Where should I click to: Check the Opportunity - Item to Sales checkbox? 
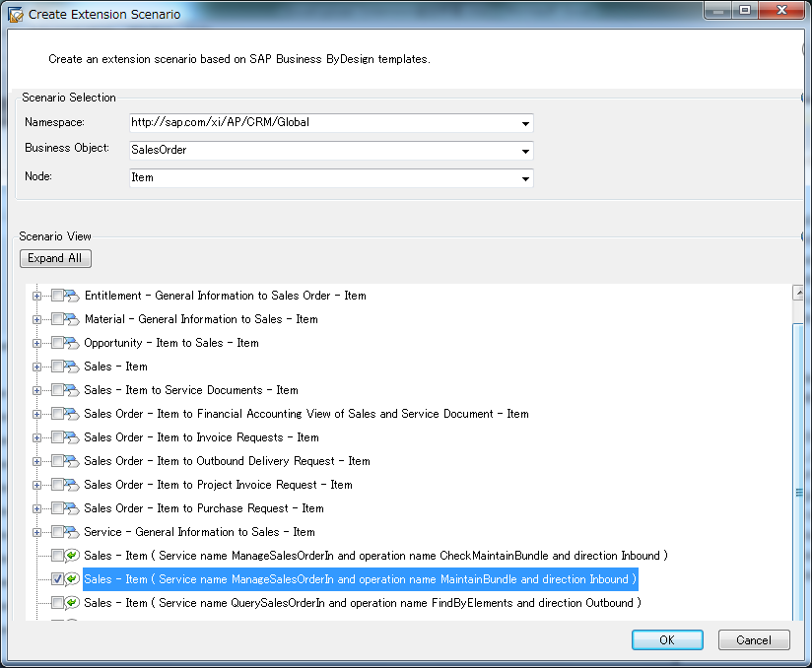click(57, 343)
